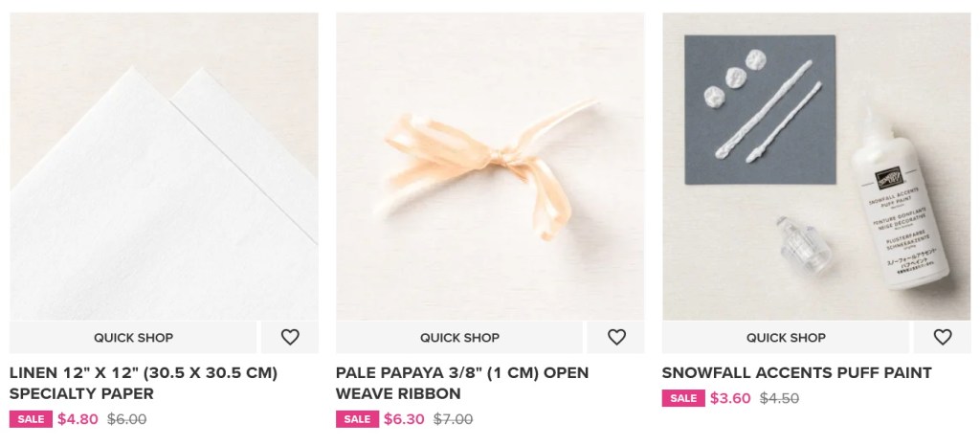This screenshot has height=445, width=980.
Task: Open the Linen 12" x 12" Specialty Paper title
Action: tap(144, 383)
